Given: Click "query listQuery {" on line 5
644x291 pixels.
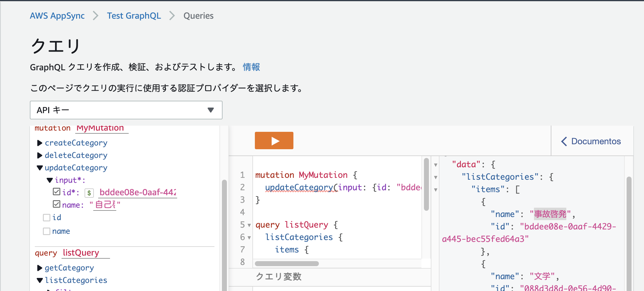Looking at the screenshot, I should (297, 225).
